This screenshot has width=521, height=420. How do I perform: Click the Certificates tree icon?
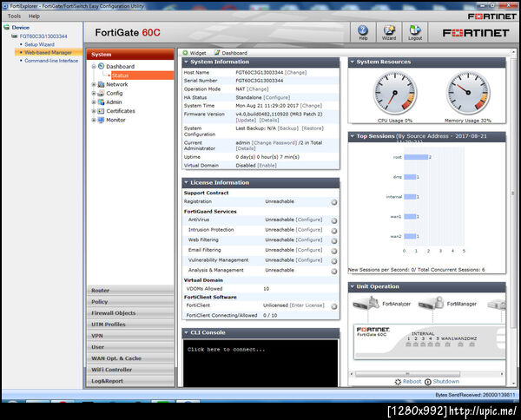pyautogui.click(x=101, y=111)
